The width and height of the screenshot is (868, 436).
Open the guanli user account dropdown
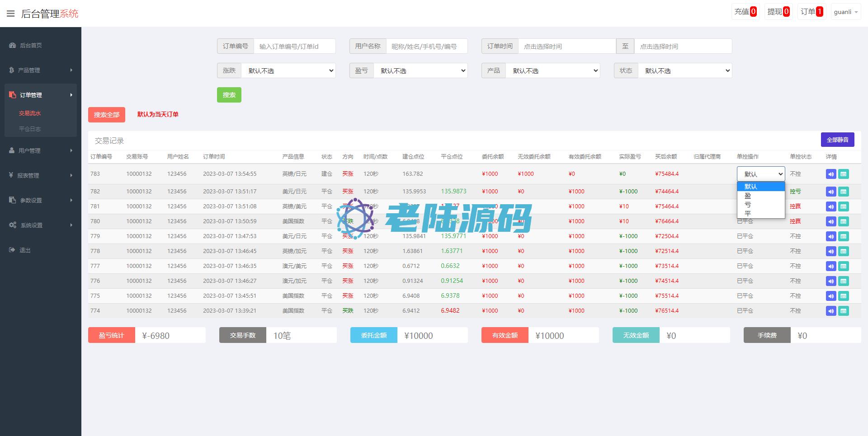tap(845, 12)
